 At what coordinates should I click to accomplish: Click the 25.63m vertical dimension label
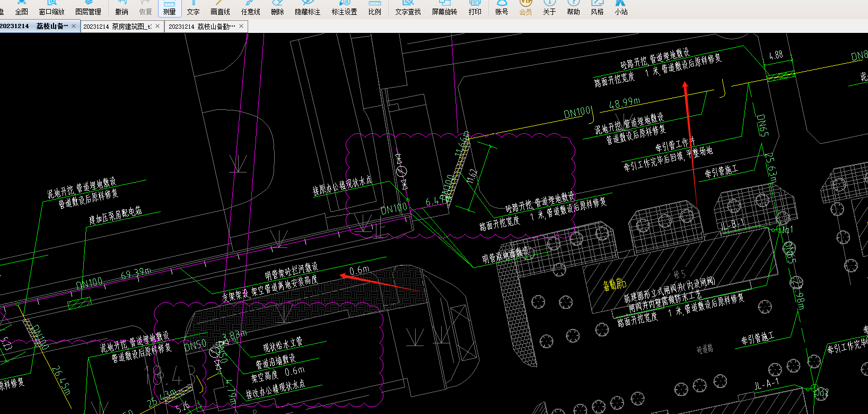coord(771,168)
